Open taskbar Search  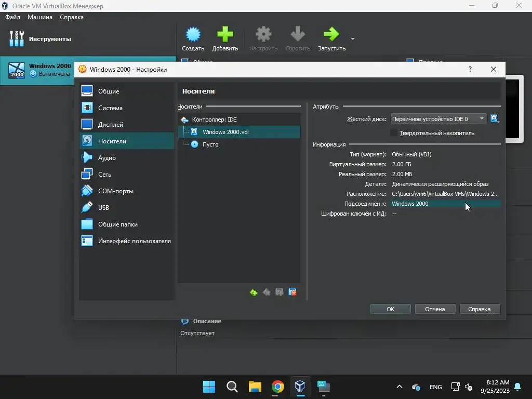tap(232, 387)
